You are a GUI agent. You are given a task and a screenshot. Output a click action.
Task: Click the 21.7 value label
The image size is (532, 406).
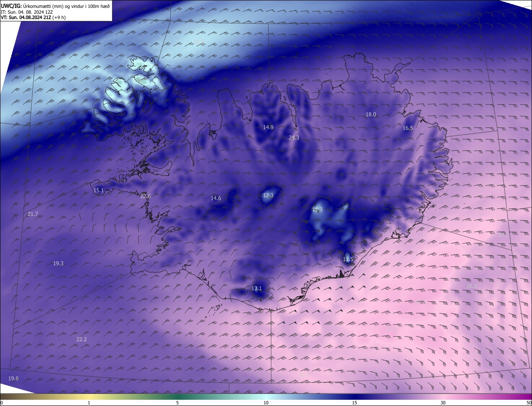click(x=32, y=214)
